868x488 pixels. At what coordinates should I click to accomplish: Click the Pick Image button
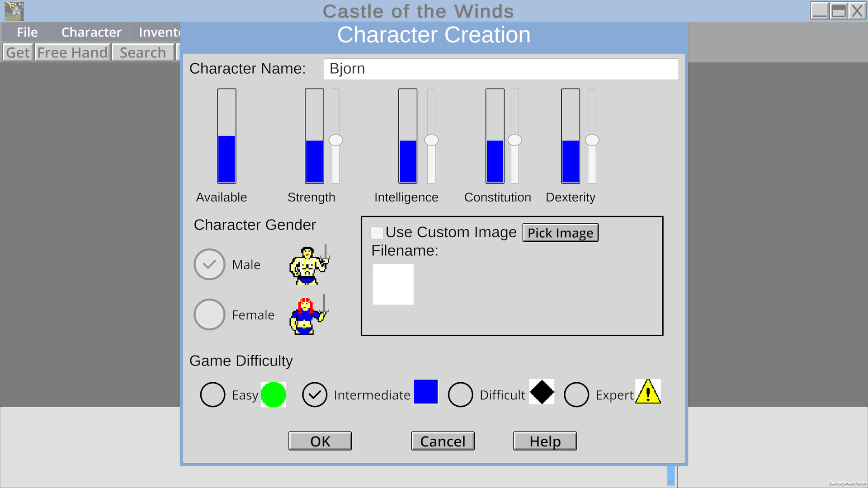561,233
